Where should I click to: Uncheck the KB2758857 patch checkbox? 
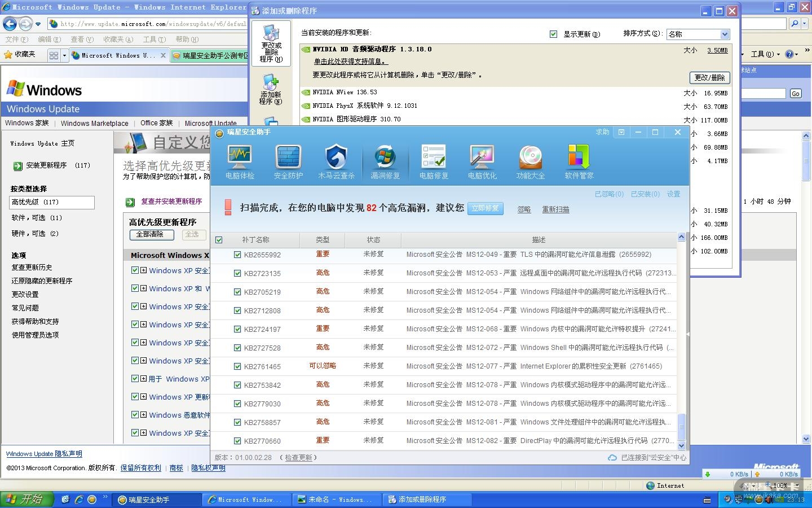237,423
